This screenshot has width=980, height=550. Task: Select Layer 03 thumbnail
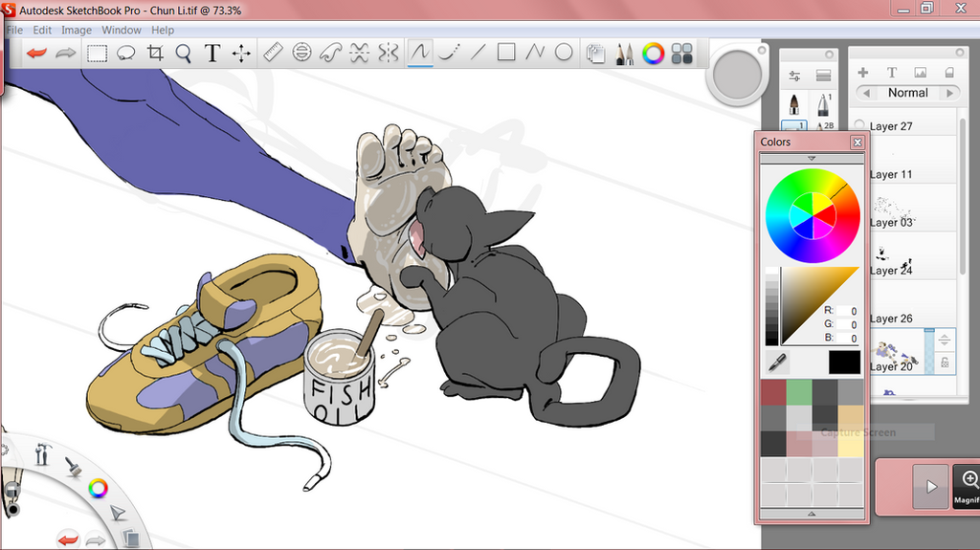tap(892, 207)
